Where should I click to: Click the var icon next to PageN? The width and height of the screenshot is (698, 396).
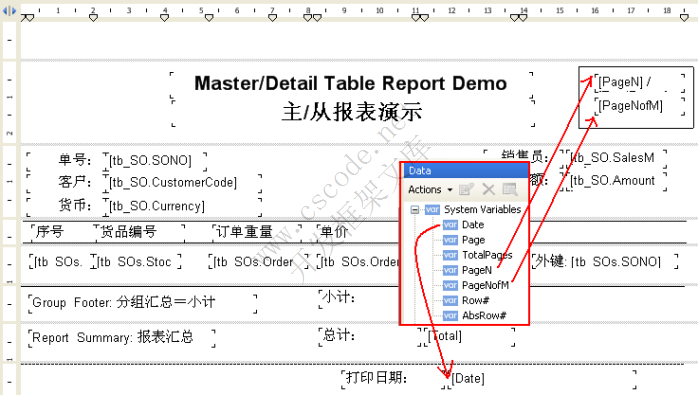tap(450, 270)
